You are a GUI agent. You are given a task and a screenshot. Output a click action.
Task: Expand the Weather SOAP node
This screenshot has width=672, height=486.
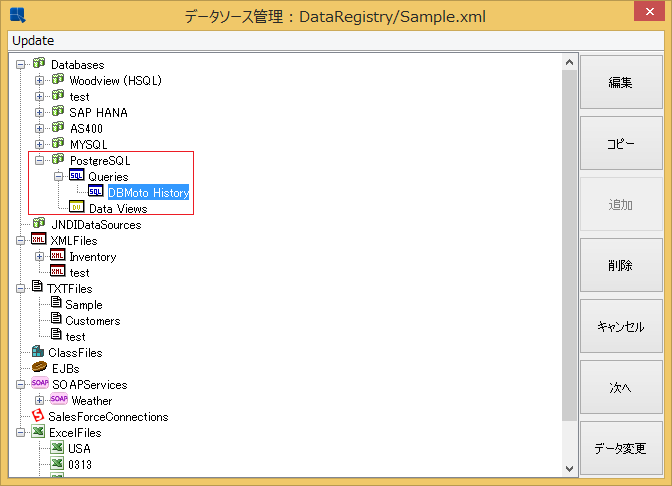[x=39, y=400]
